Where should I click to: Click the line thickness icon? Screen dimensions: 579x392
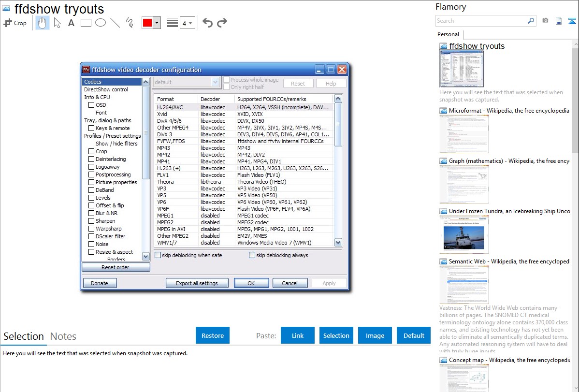pos(173,23)
